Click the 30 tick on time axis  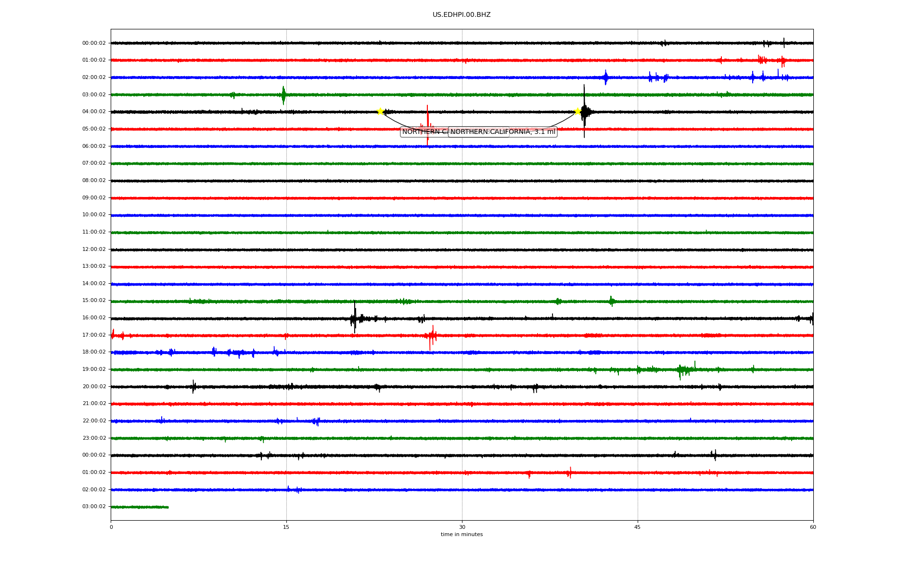pos(462,527)
